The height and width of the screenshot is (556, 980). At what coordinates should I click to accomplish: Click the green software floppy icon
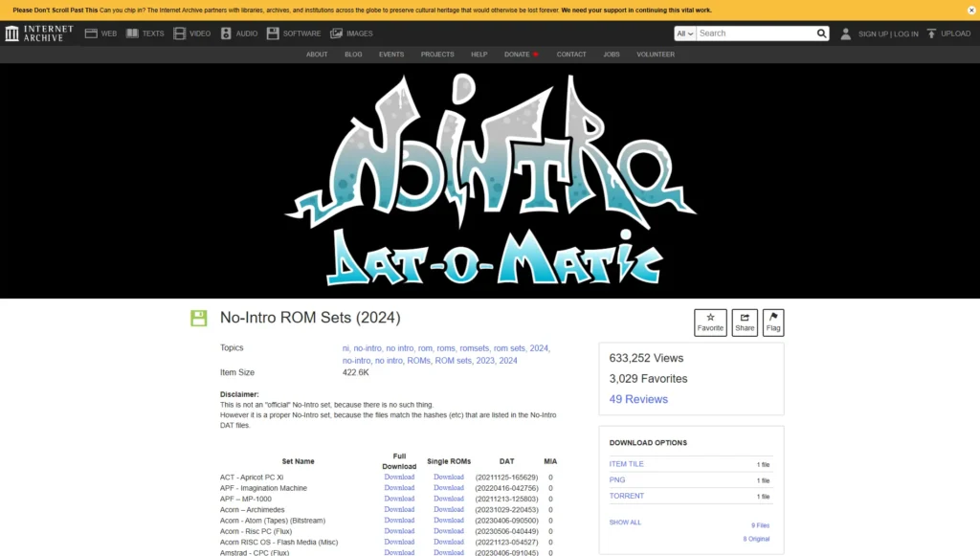199,318
